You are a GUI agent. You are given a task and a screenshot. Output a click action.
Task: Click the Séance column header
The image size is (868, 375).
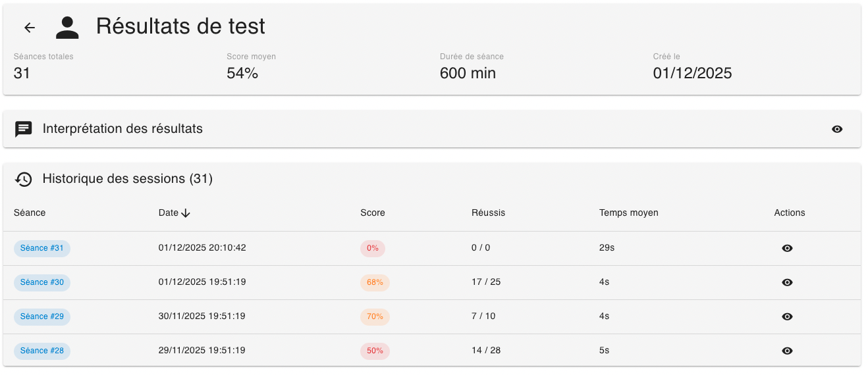(30, 213)
